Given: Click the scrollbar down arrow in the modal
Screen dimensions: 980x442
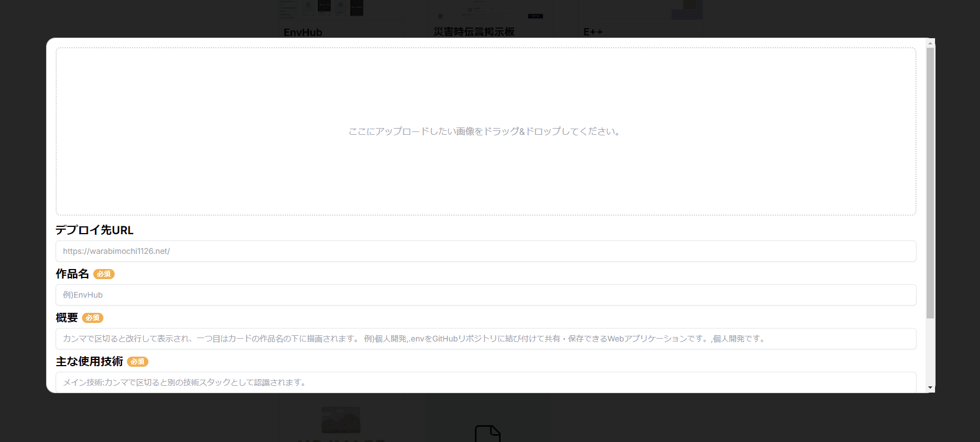Looking at the screenshot, I should (930, 388).
